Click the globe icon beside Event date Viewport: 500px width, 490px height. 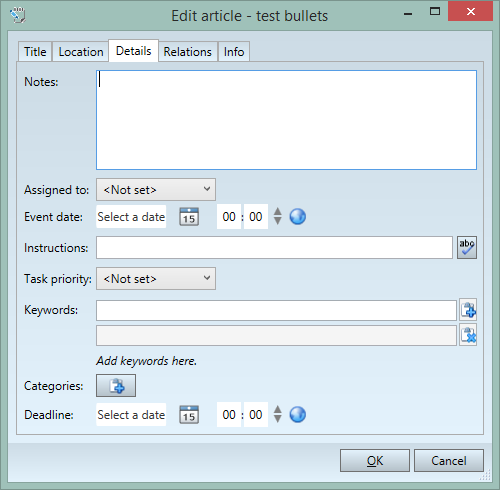pos(297,217)
